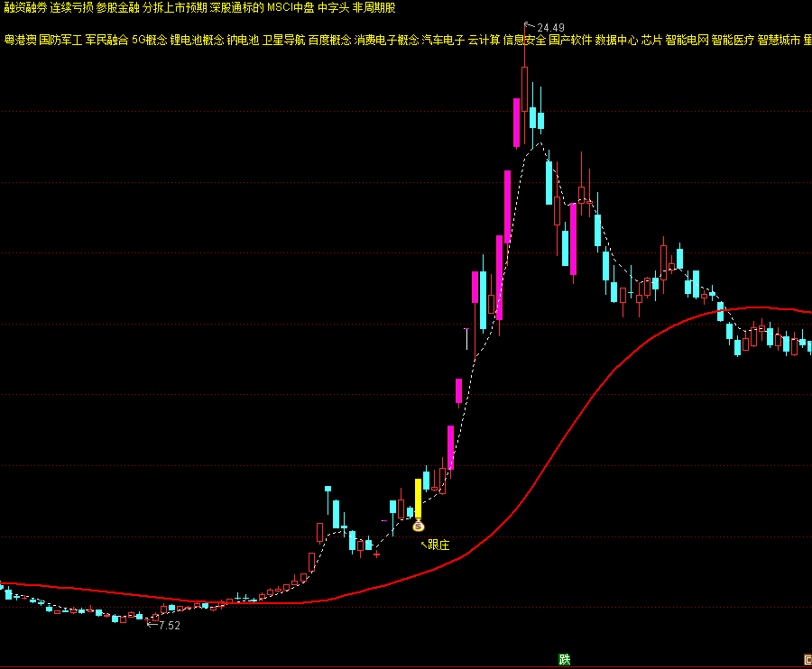Select the 国防军工 concept label
The height and width of the screenshot is (669, 812).
(60, 40)
